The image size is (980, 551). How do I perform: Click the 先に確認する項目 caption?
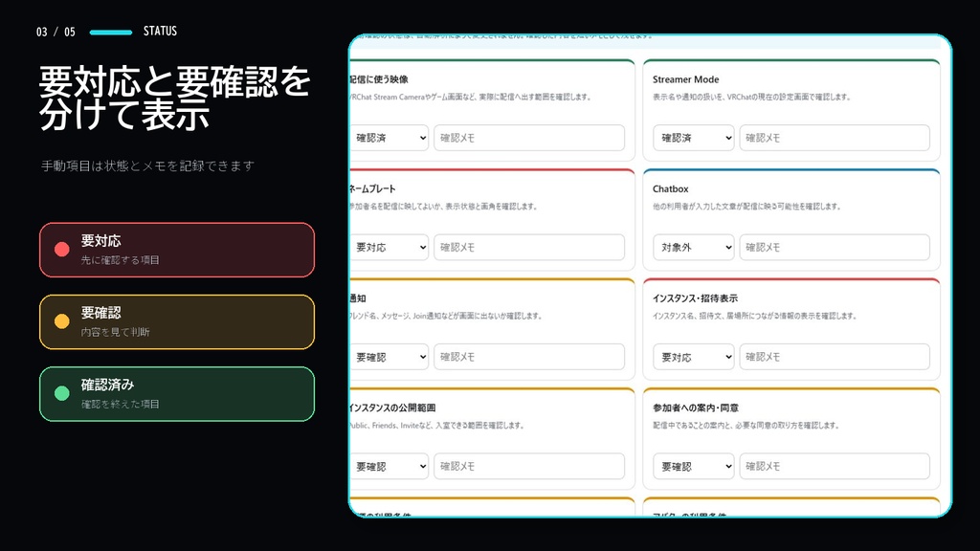pyautogui.click(x=120, y=260)
